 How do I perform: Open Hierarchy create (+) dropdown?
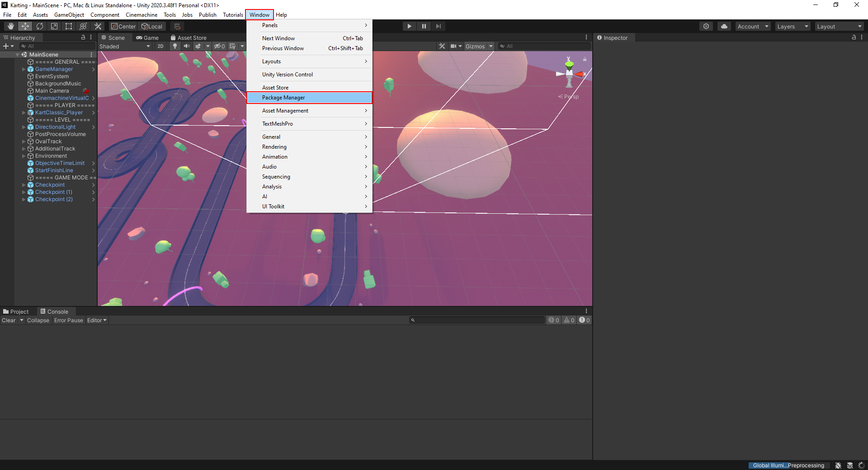(x=8, y=46)
